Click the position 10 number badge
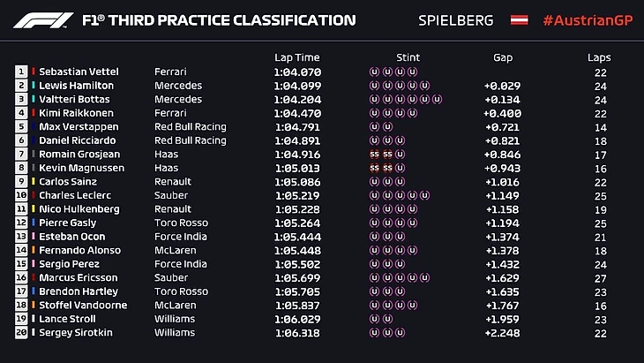The image size is (644, 363). (x=21, y=195)
